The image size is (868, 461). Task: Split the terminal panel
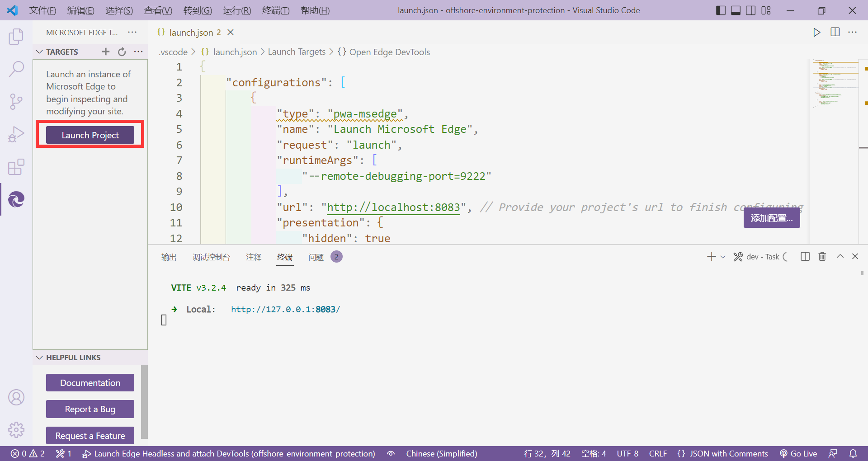pos(805,257)
